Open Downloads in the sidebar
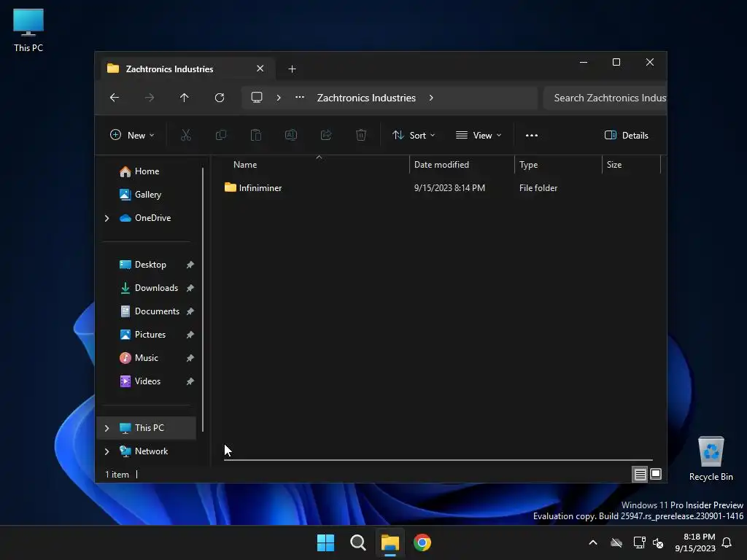This screenshot has height=560, width=747. coord(147,287)
